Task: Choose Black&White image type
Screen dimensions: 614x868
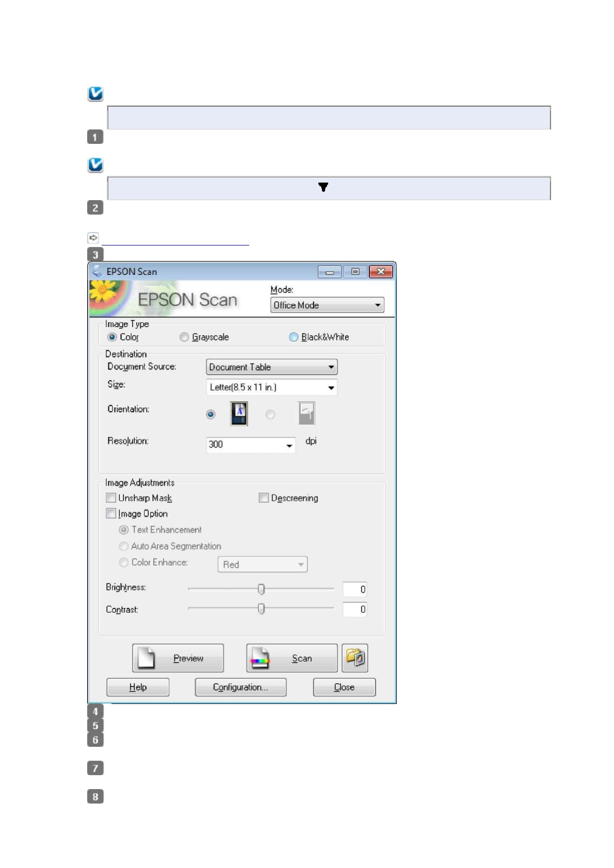Action: 294,337
